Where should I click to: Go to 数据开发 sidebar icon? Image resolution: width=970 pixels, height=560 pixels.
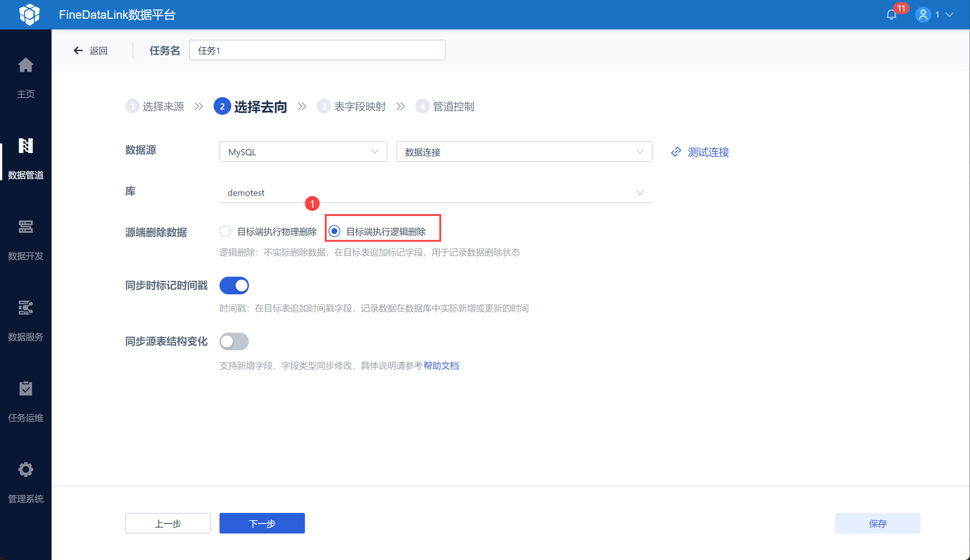point(25,227)
